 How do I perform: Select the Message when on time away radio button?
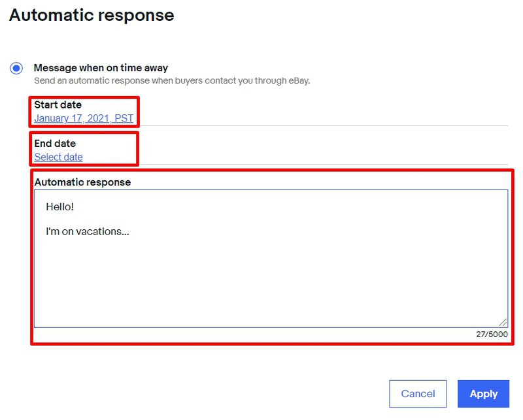[16, 69]
